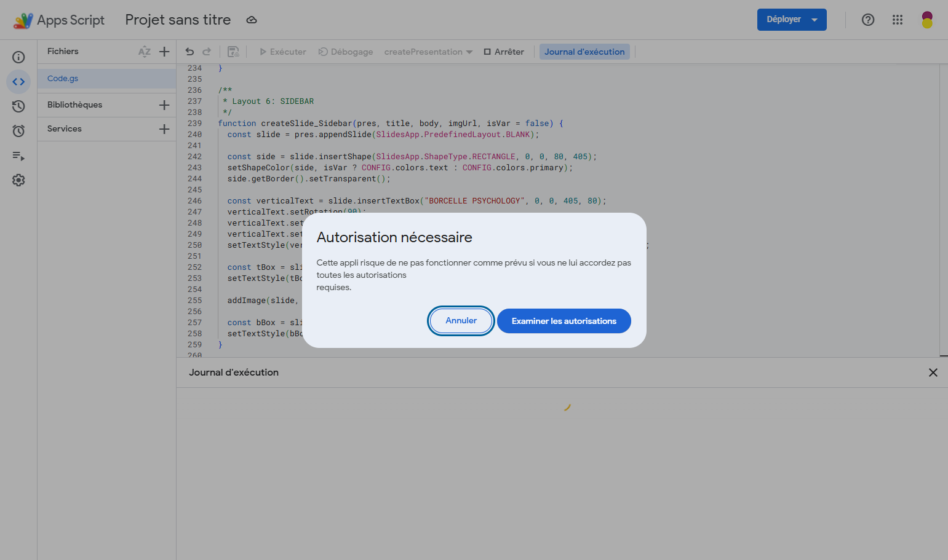948x560 pixels.
Task: Open project history icon in sidebar
Action: tap(18, 106)
